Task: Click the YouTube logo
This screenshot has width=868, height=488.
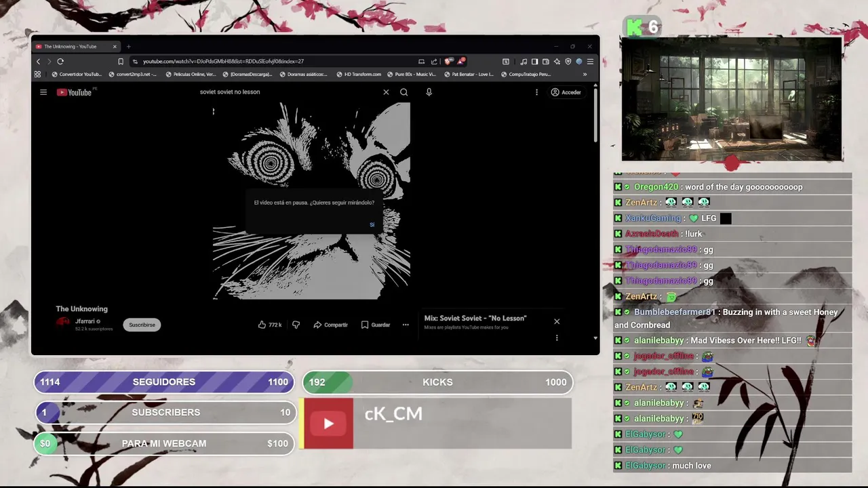Action: (75, 92)
